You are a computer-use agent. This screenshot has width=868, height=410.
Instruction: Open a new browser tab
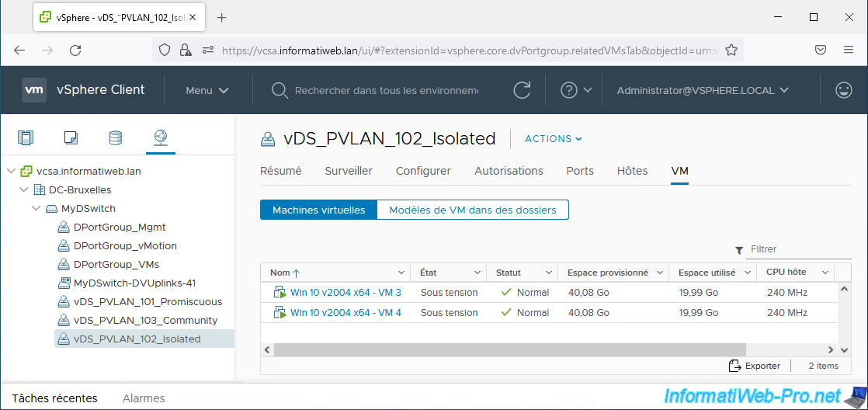coord(221,17)
